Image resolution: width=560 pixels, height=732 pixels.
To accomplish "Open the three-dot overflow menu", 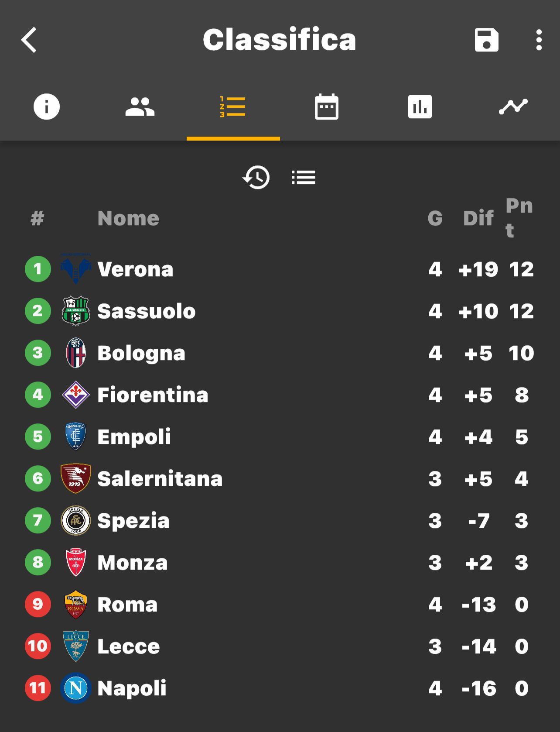I will [539, 40].
